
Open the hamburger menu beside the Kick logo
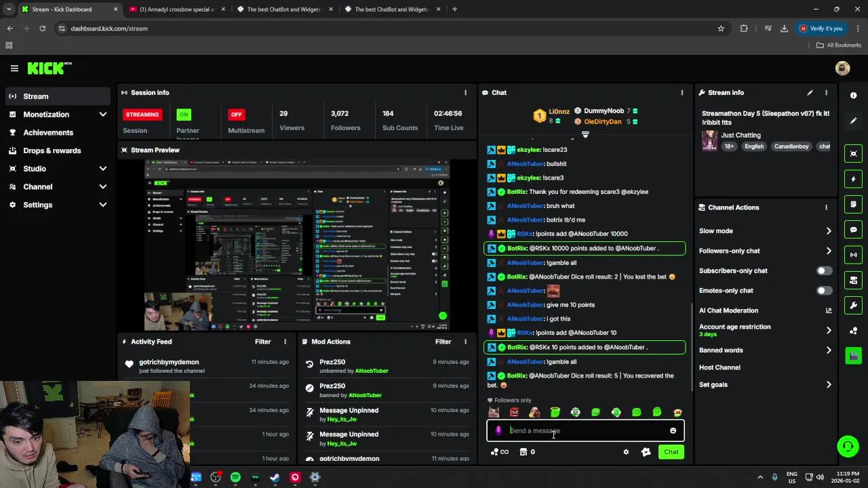point(14,68)
